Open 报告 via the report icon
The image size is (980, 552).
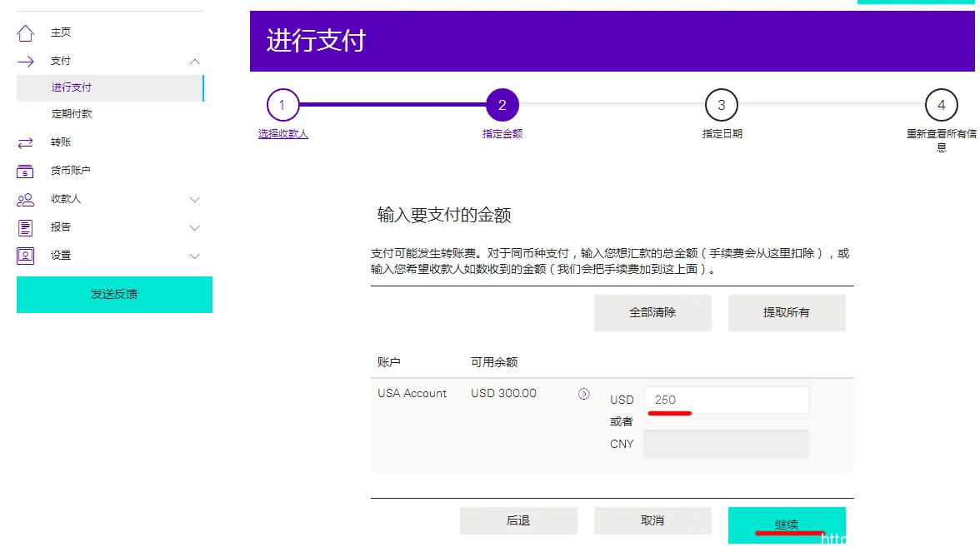(x=27, y=227)
